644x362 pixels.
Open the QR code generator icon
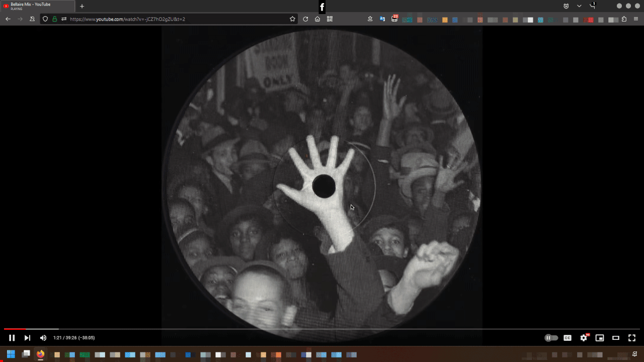(x=330, y=19)
